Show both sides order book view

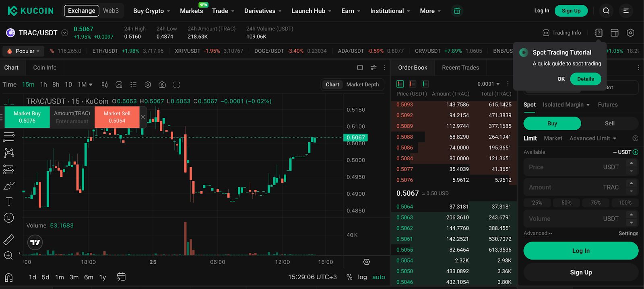(400, 84)
